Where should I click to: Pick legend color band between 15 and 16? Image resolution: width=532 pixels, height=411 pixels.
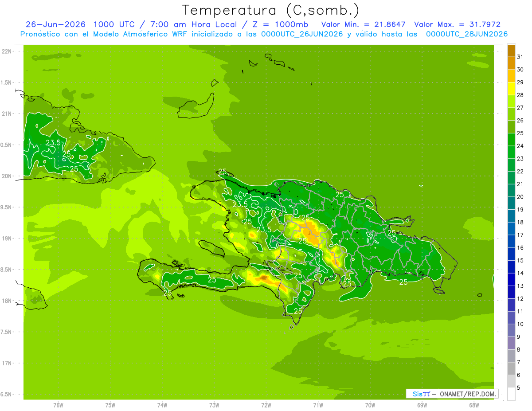[x=511, y=254]
